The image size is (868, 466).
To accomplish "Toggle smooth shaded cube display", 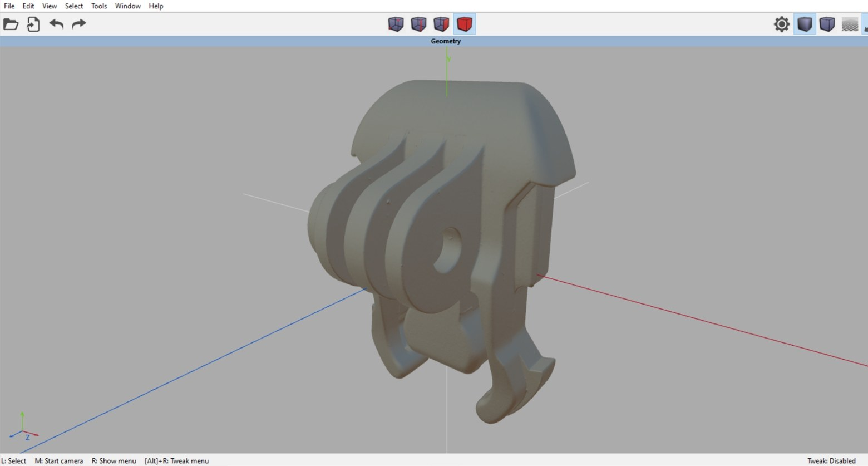I will (805, 24).
